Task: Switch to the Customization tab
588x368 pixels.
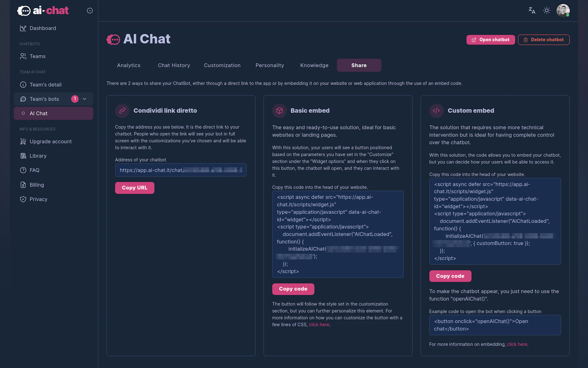Action: 222,65
